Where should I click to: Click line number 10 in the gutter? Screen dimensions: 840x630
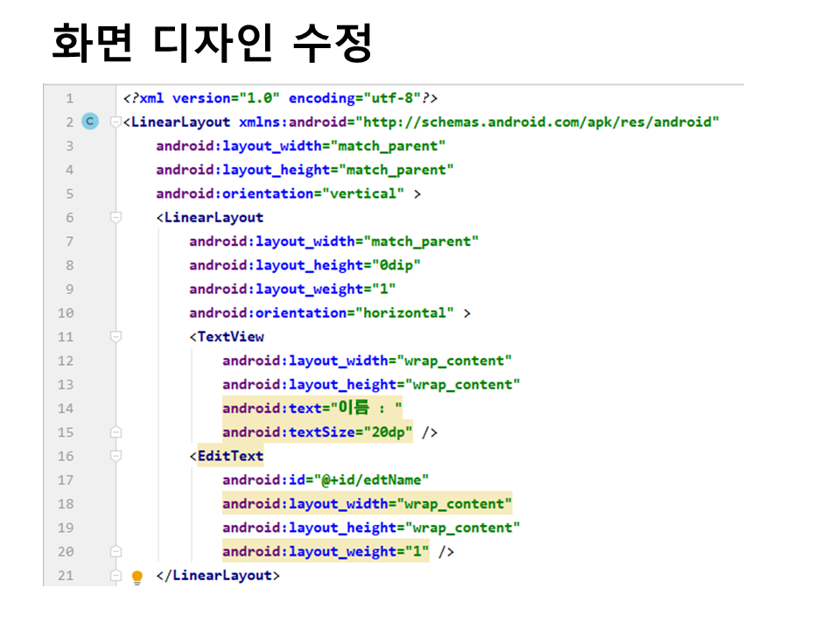point(66,313)
